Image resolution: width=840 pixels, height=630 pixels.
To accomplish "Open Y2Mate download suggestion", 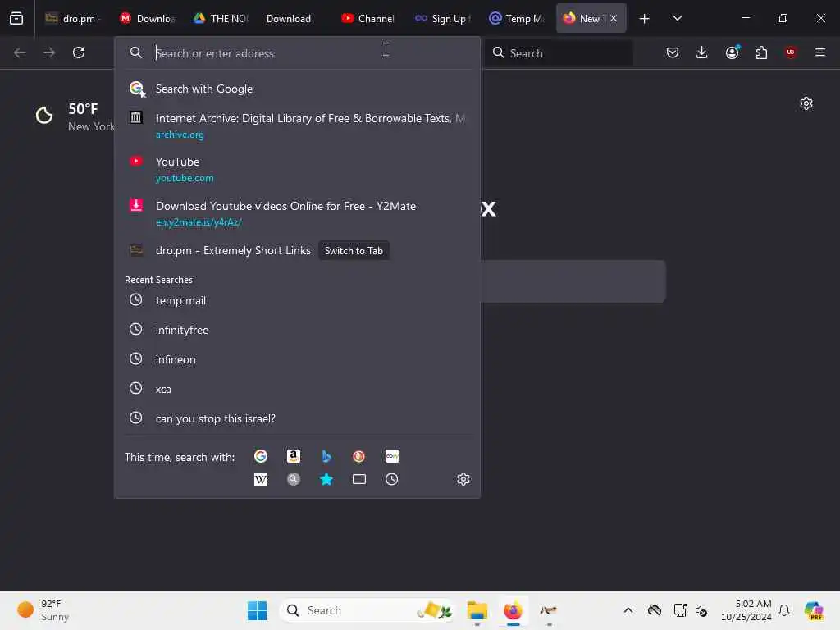I will click(x=297, y=213).
